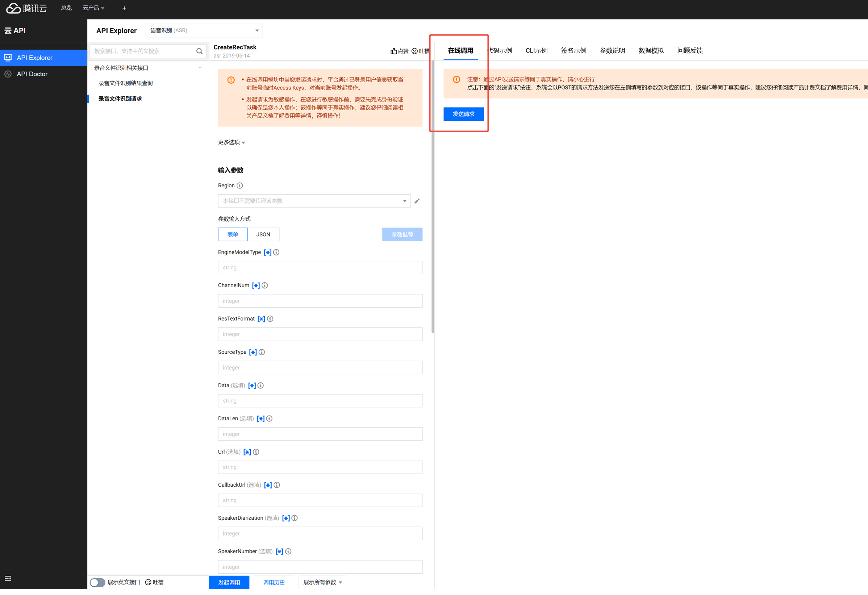868x595 pixels.
Task: Open API Doctor in sidebar
Action: coord(32,74)
